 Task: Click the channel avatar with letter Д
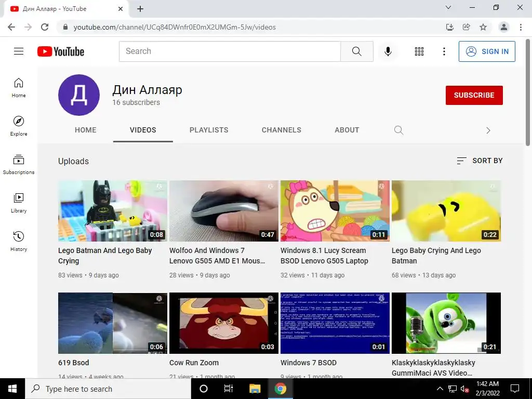(79, 95)
